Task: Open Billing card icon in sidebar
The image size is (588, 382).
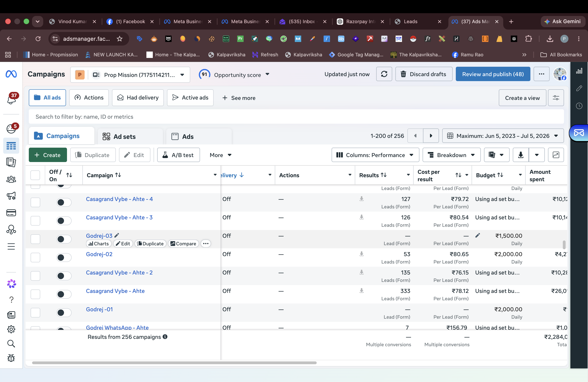Action: click(x=11, y=212)
